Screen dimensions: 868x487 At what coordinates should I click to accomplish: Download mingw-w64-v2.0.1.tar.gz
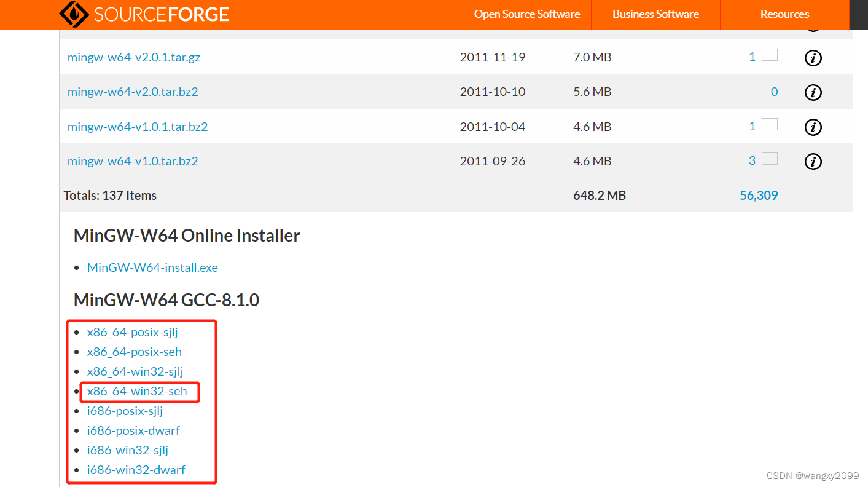tap(134, 57)
